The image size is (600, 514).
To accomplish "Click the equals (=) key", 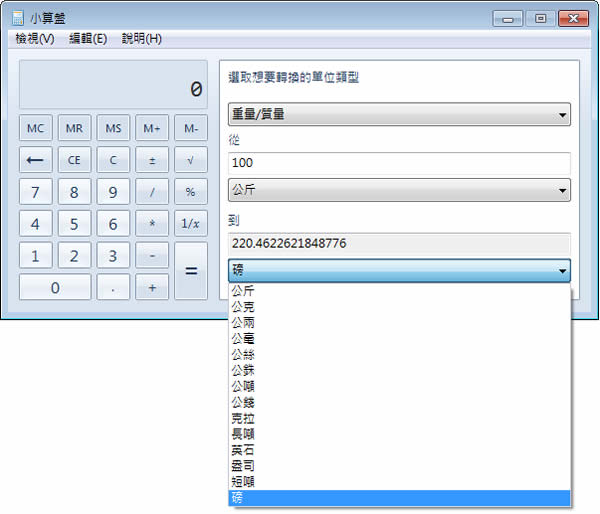I will tap(190, 271).
